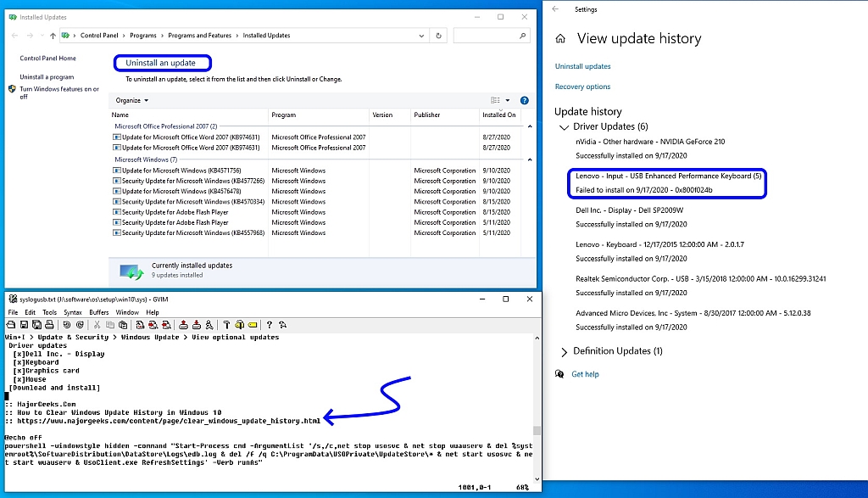The image size is (868, 498).
Task: Open the Organize dropdown
Action: tap(131, 100)
